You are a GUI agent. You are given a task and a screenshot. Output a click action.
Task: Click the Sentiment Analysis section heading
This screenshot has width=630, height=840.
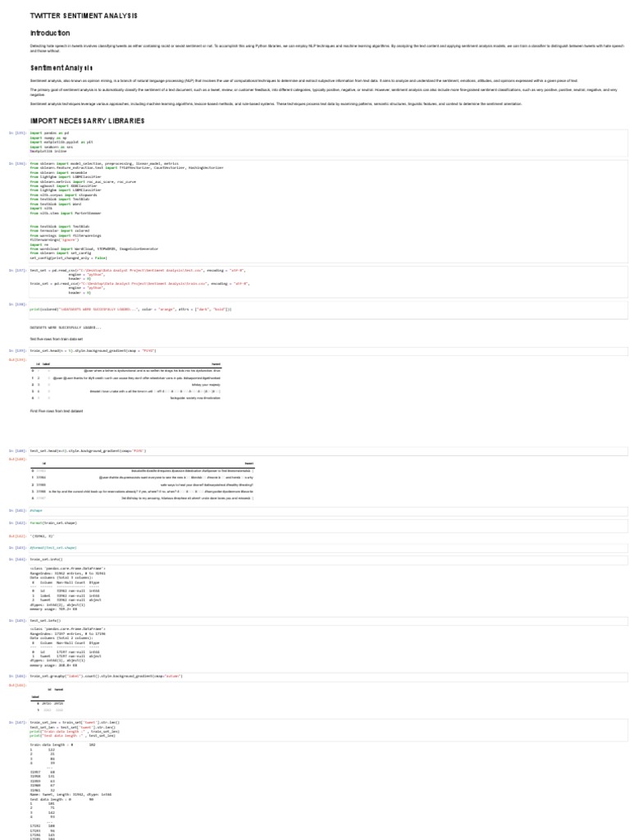coord(62,68)
